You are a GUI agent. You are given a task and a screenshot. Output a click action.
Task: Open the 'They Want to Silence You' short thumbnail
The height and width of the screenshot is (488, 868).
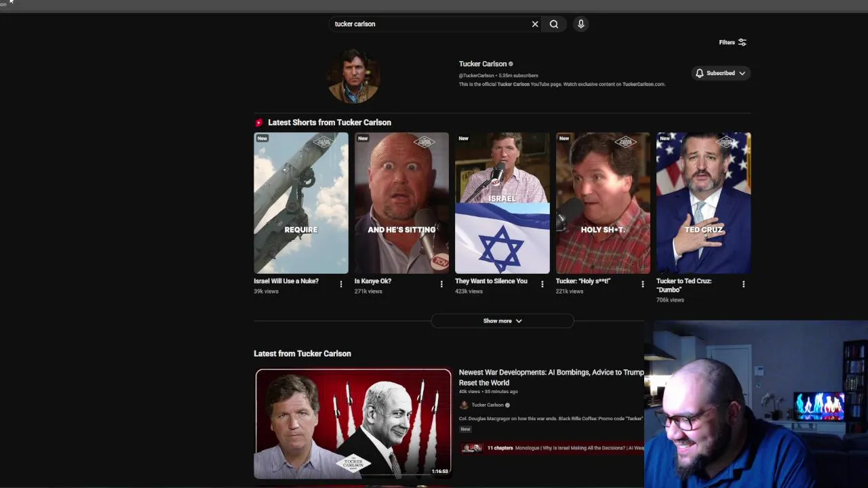502,203
